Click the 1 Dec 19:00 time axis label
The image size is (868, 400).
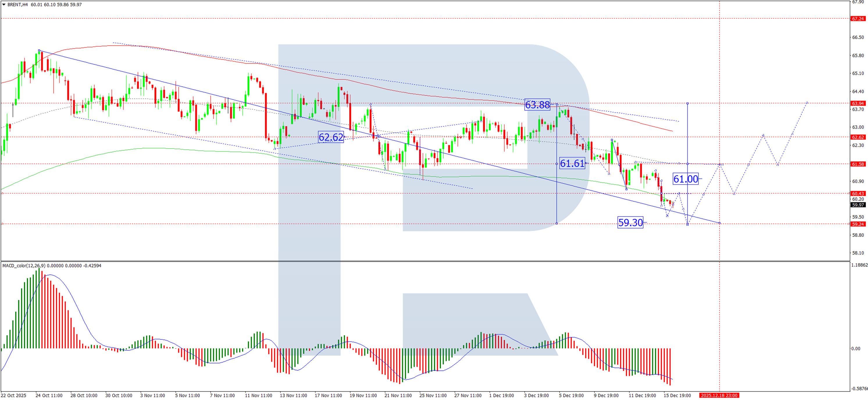(501, 395)
